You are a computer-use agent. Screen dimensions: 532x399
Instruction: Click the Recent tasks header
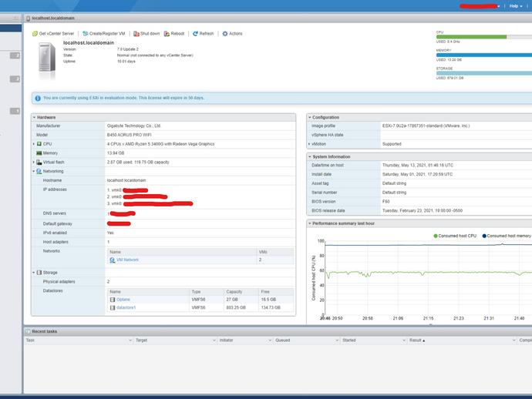(x=45, y=331)
